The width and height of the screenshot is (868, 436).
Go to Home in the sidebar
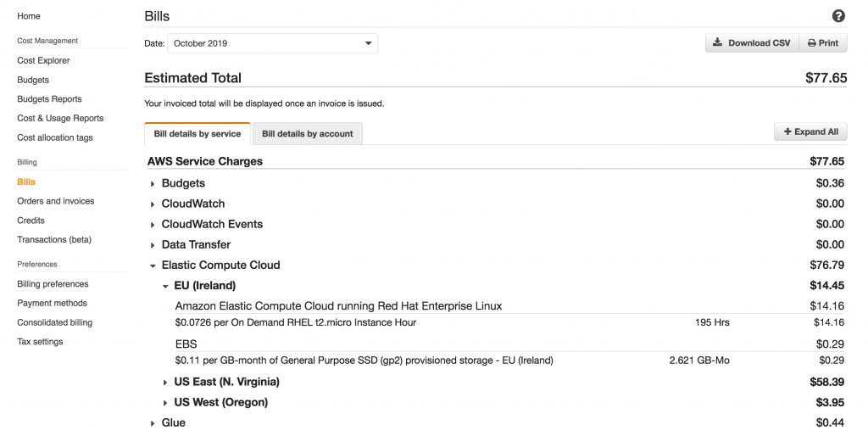28,16
